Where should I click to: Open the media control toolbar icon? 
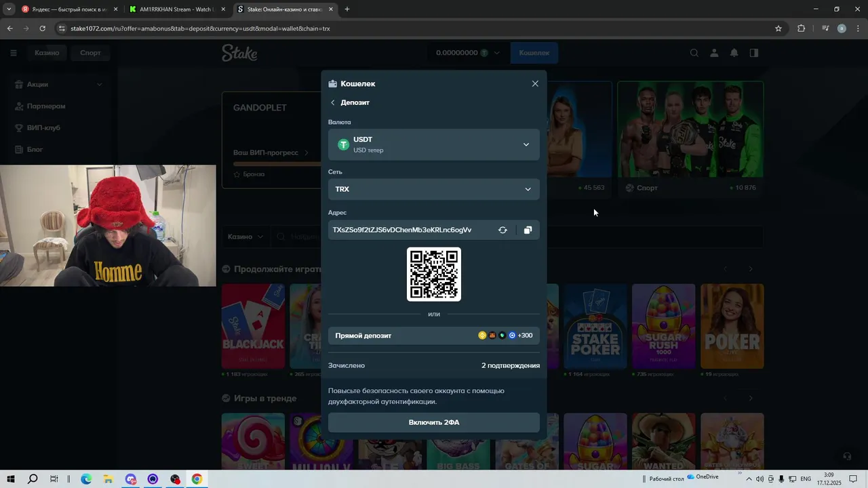[825, 28]
